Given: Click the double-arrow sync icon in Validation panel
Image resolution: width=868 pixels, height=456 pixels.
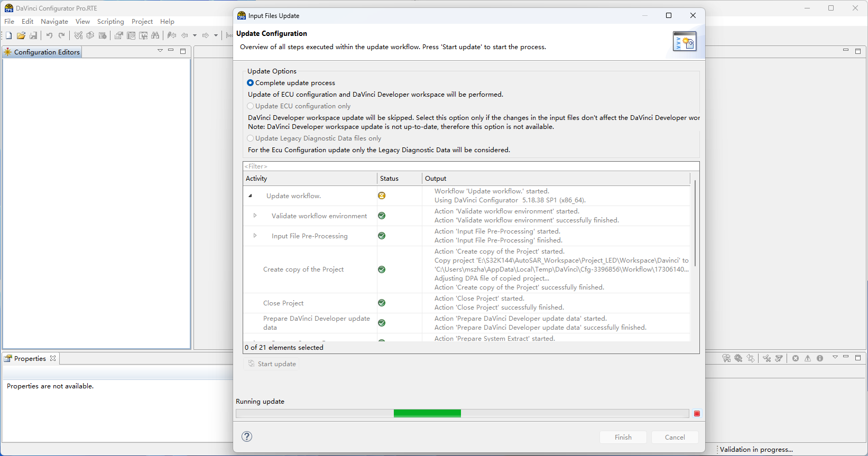Looking at the screenshot, I should (751, 358).
